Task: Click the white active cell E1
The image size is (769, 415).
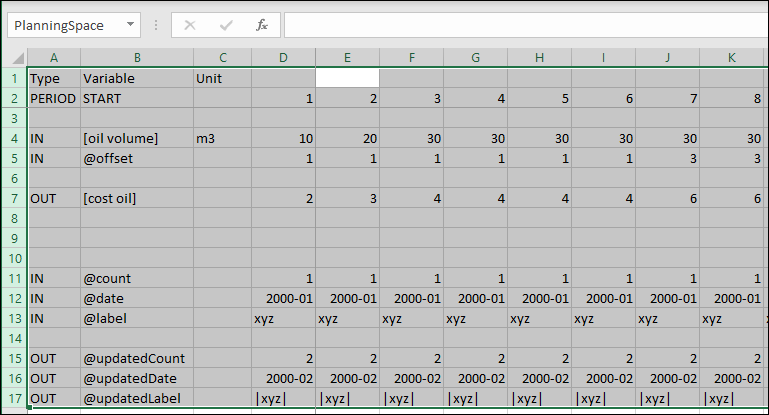Action: 347,78
